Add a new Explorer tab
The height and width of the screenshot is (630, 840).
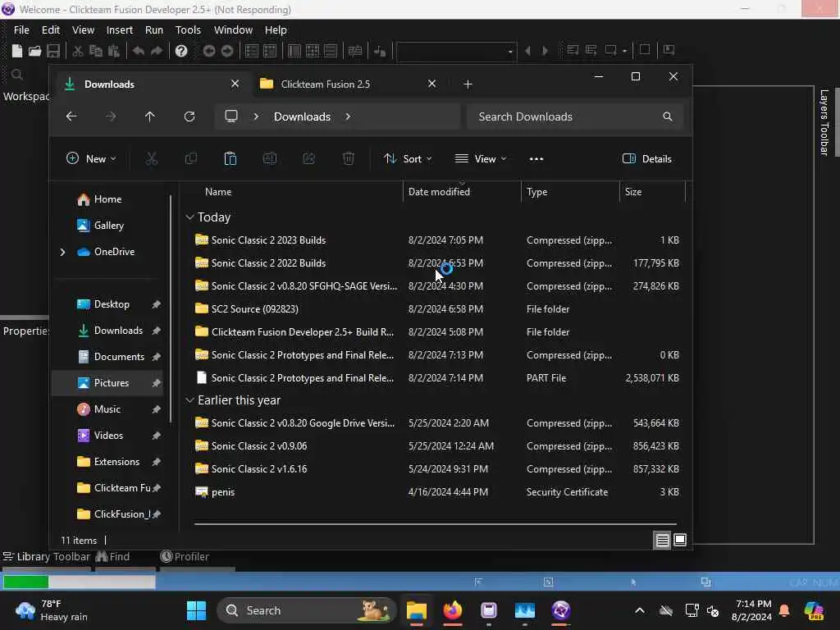pos(468,84)
